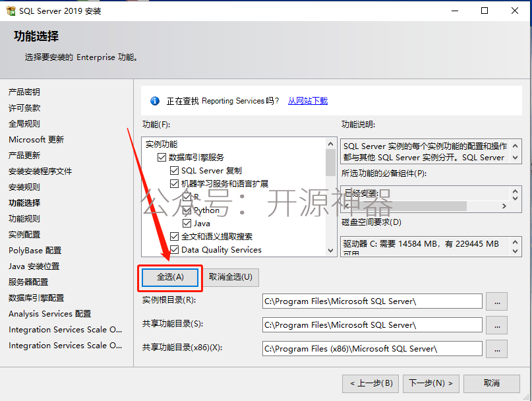Go to the 产品更新 step
Screen dimensions: 532x401
click(24, 156)
